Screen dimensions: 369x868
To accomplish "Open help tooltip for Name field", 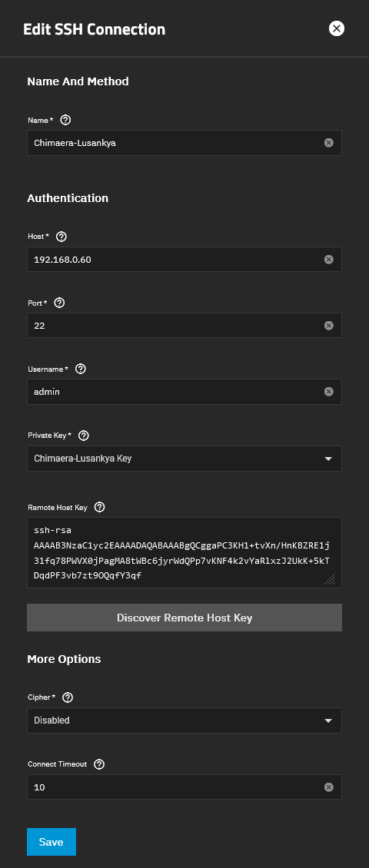I will [x=66, y=120].
